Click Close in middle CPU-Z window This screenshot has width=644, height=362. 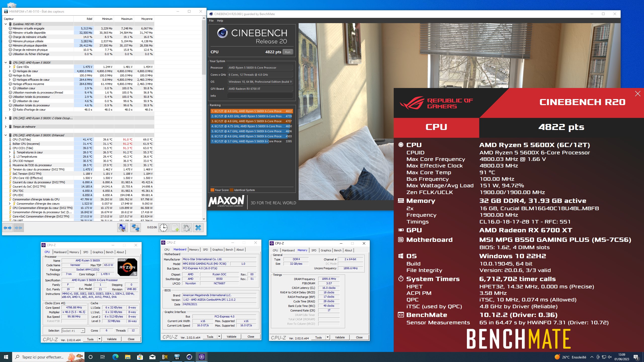[x=251, y=337]
